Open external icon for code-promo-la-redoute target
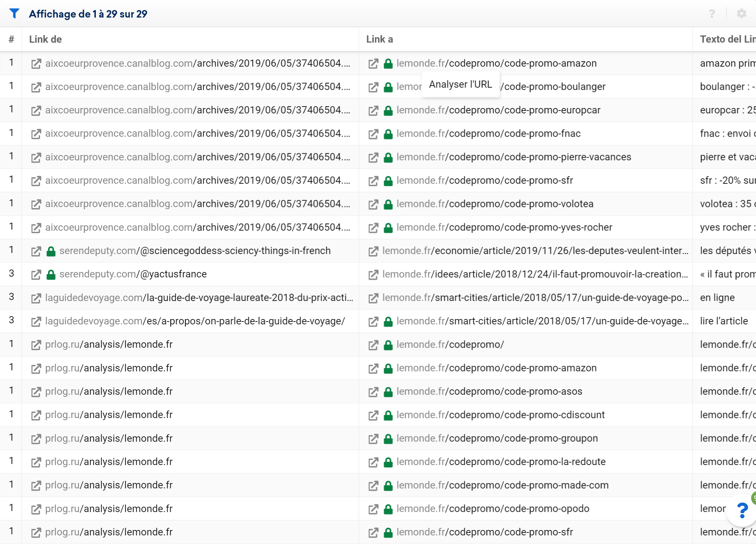756x544 pixels. [x=373, y=462]
